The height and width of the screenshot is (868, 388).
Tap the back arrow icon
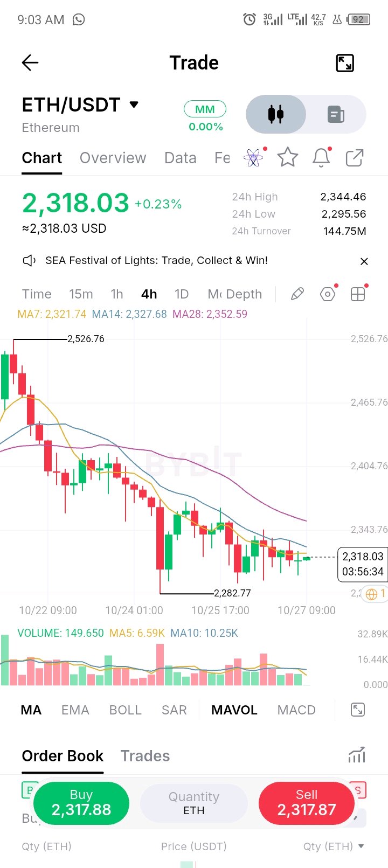30,63
